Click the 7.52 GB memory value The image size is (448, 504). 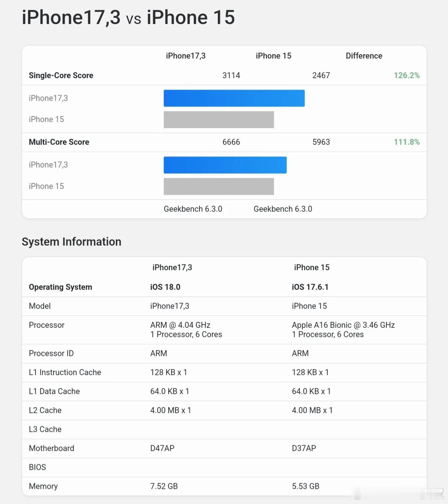tap(164, 486)
